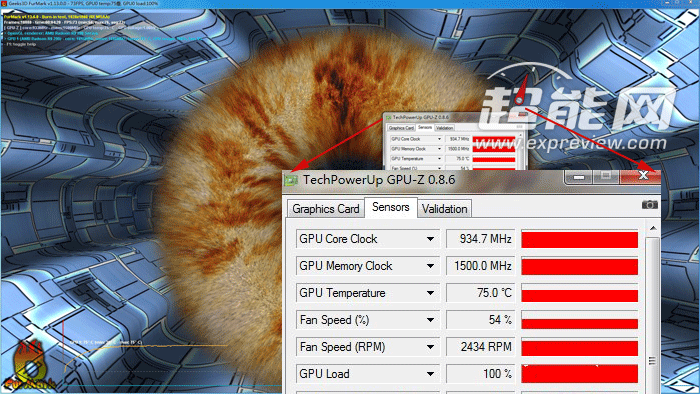Click the 2434 RPM fan speed value

pyautogui.click(x=480, y=347)
